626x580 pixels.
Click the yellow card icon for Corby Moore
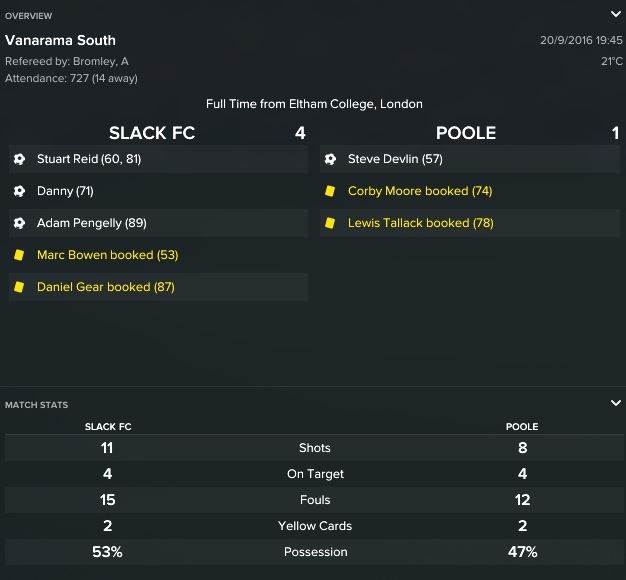click(x=330, y=191)
